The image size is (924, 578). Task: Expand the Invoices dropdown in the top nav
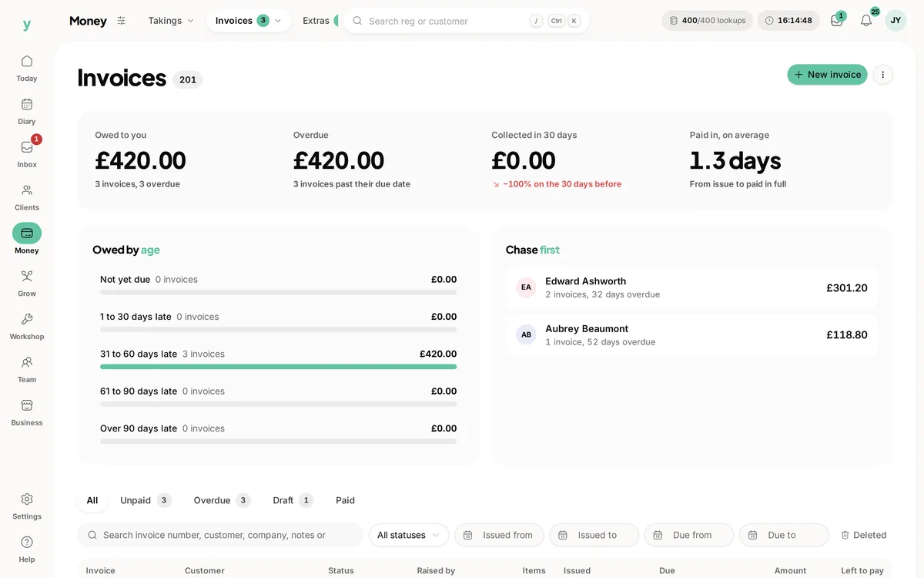(249, 21)
